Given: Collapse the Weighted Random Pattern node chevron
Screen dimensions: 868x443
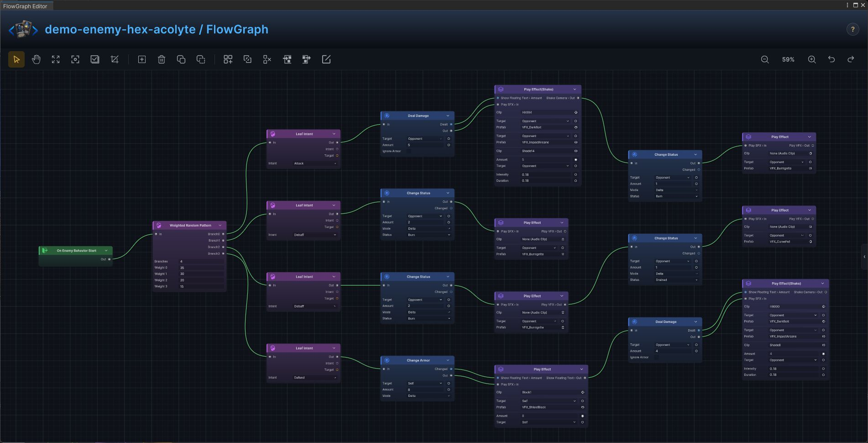Looking at the screenshot, I should [220, 225].
